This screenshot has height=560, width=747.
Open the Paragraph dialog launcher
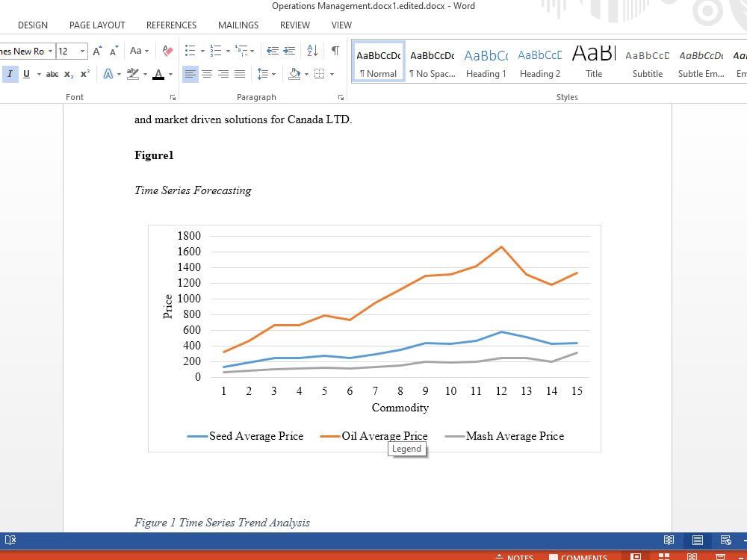coord(341,97)
